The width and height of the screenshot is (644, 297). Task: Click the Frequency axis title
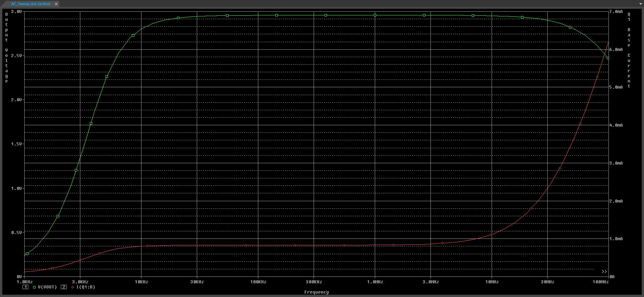[316, 292]
